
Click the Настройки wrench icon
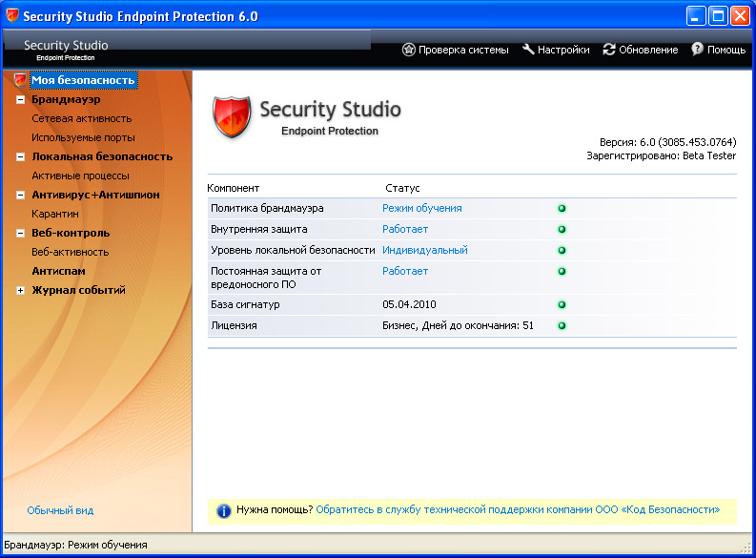(x=528, y=50)
